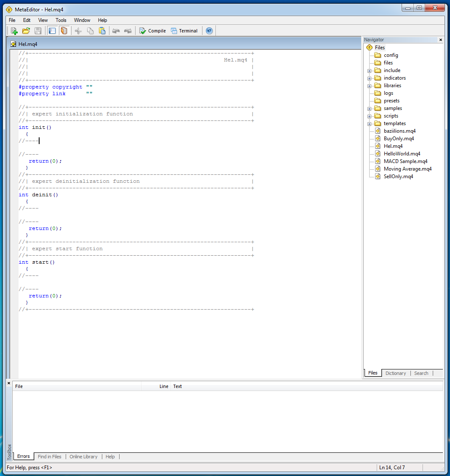
Task: Open the Terminal from the toolbar
Action: pos(184,31)
